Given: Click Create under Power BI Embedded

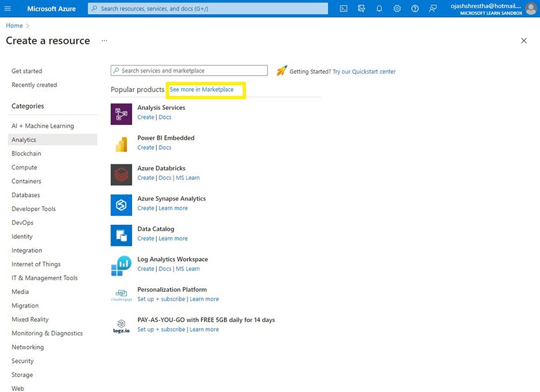Looking at the screenshot, I should [145, 147].
